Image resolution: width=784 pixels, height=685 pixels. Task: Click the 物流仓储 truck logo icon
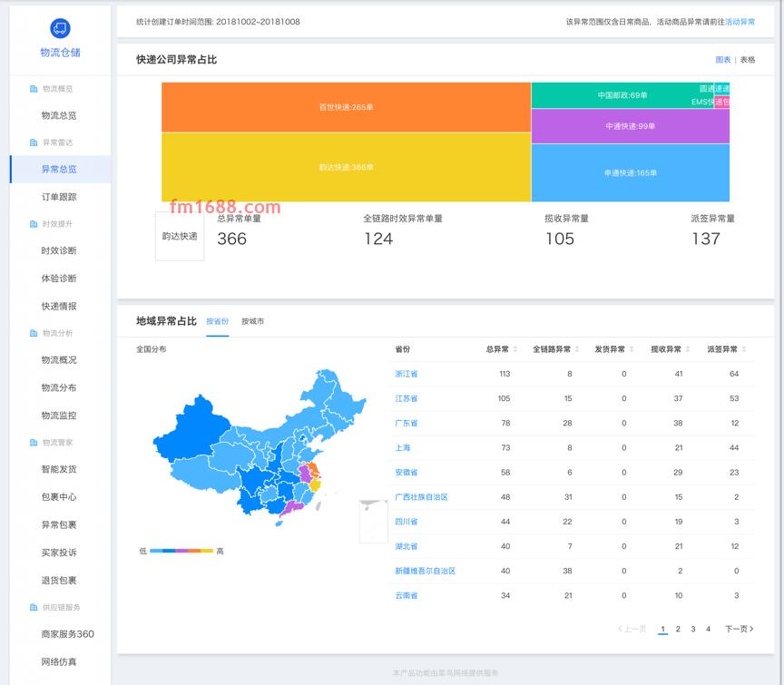pos(60,28)
